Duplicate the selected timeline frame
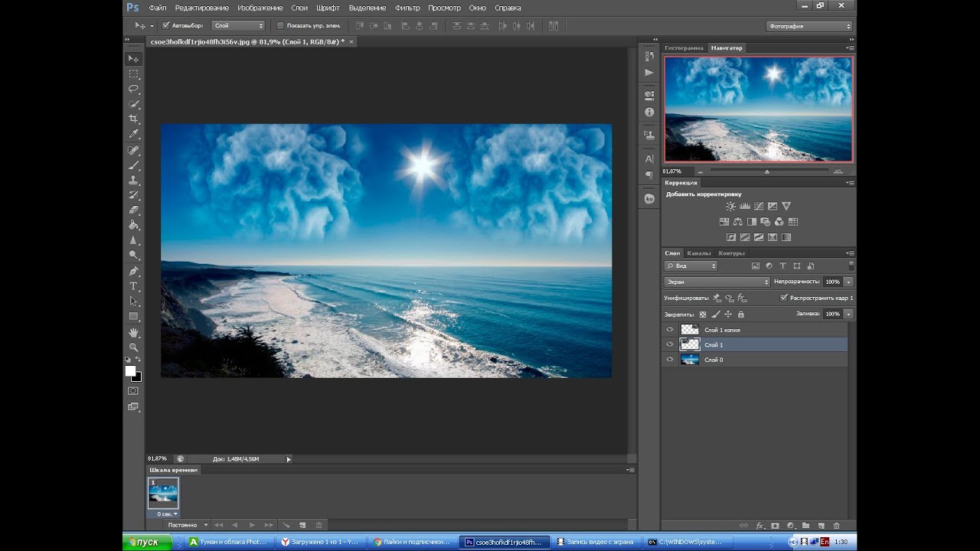Screen dimensions: 980x551 [x=302, y=525]
